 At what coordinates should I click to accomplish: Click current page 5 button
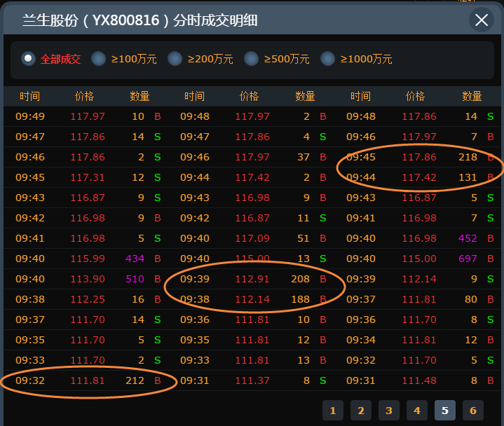pyautogui.click(x=445, y=411)
